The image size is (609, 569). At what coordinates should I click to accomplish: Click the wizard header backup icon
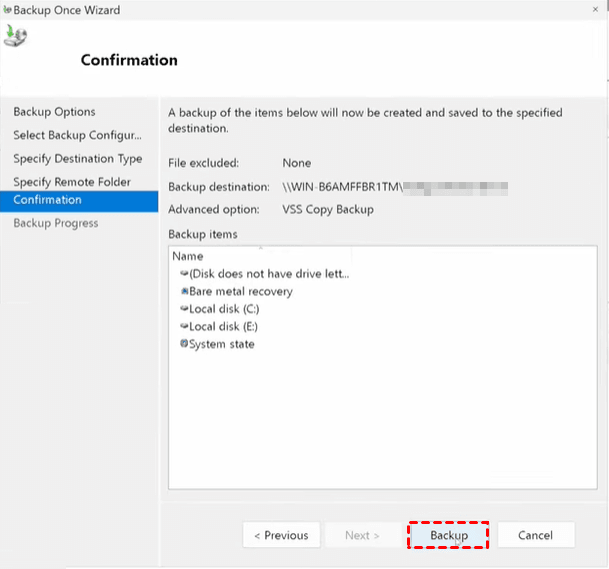click(16, 37)
